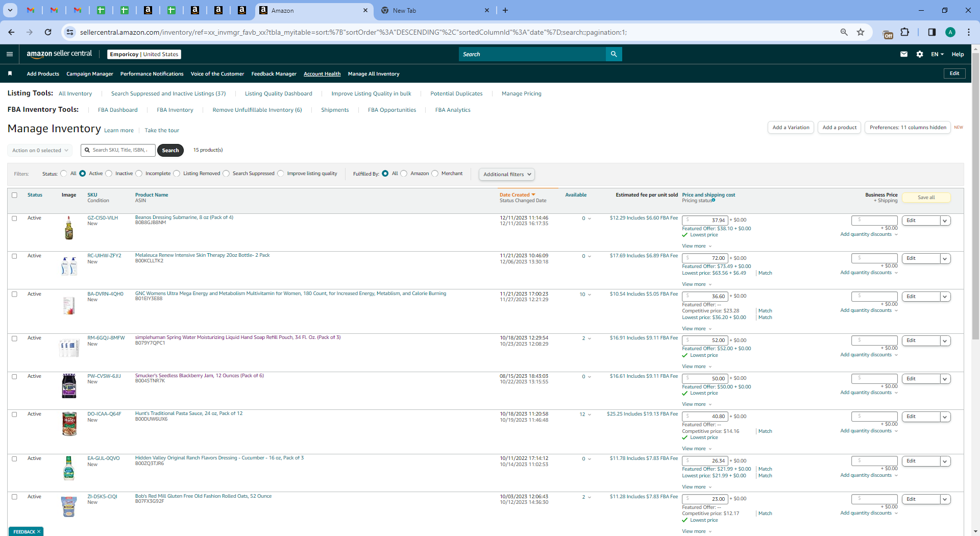
Task: Check the row checkbox for SKU BA-DVRN-4QH0
Action: pos(14,295)
